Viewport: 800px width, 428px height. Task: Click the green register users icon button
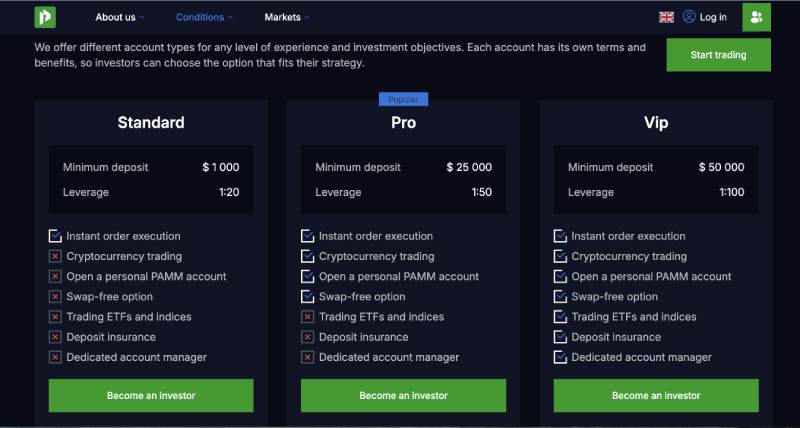pos(756,17)
